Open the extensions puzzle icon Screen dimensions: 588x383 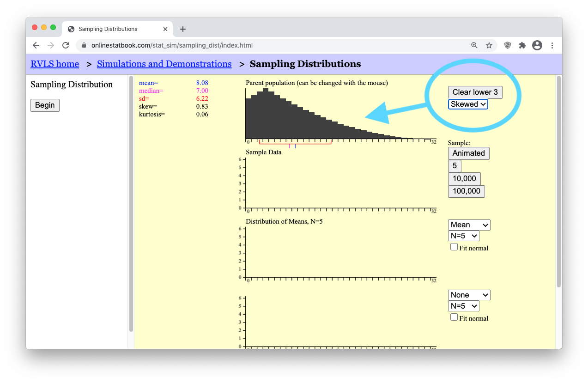coord(522,45)
